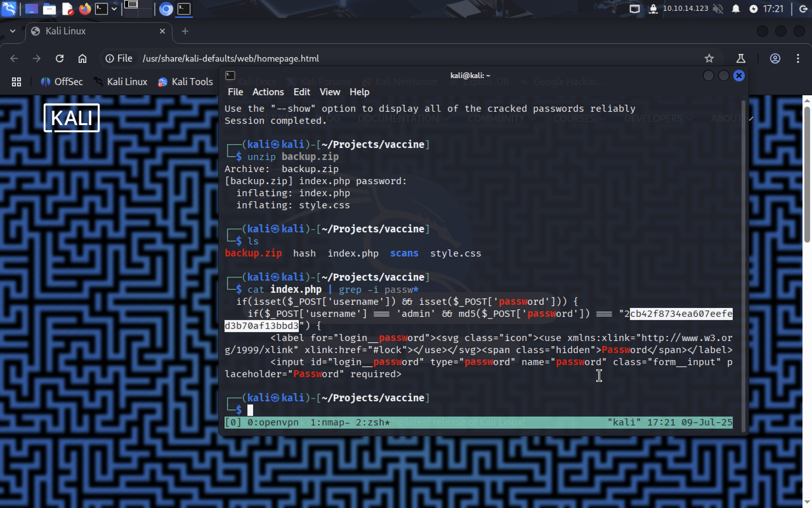Click the 2:zsh* tmux window label
This screenshot has height=508, width=812.
click(x=373, y=422)
